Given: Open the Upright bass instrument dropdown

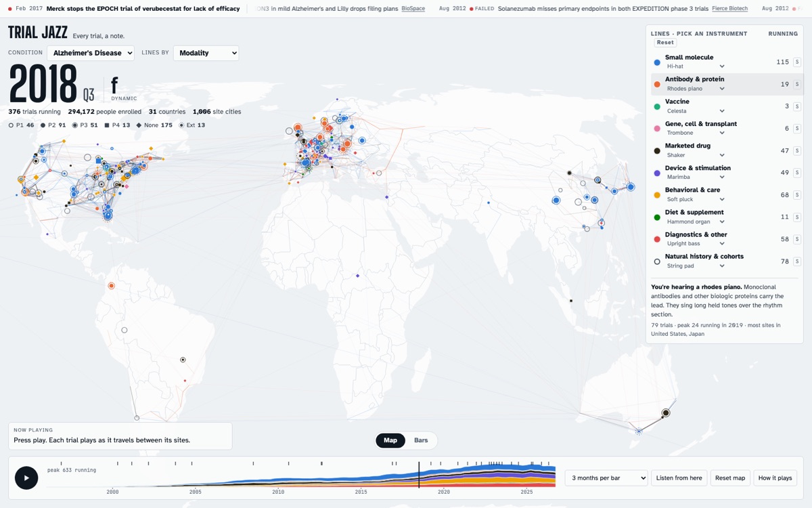Looking at the screenshot, I should tap(696, 243).
